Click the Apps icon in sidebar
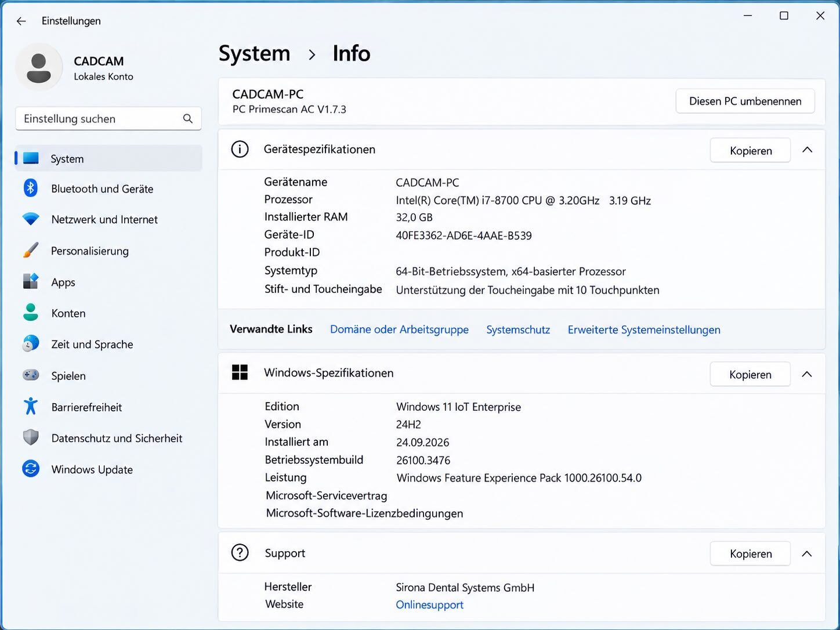Image resolution: width=840 pixels, height=630 pixels. tap(31, 281)
